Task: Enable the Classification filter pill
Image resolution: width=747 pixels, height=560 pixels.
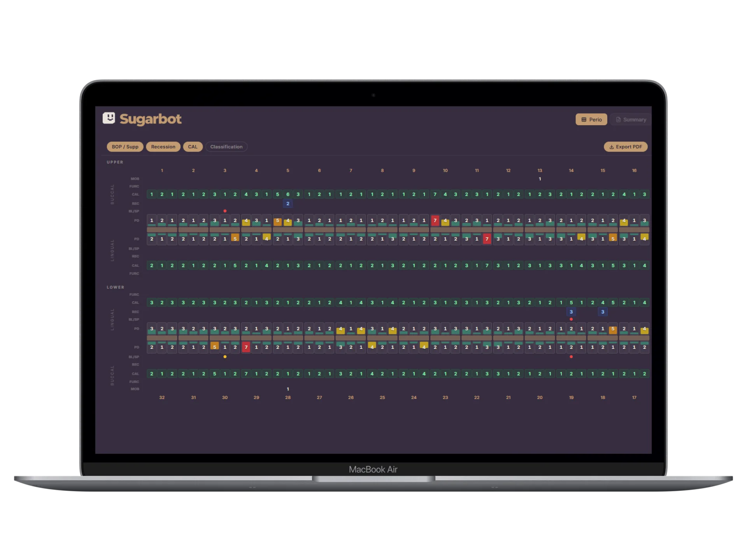Action: [226, 147]
